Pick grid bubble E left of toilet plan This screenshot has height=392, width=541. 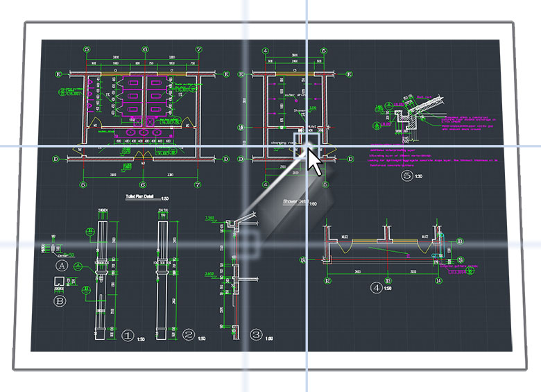(58, 74)
